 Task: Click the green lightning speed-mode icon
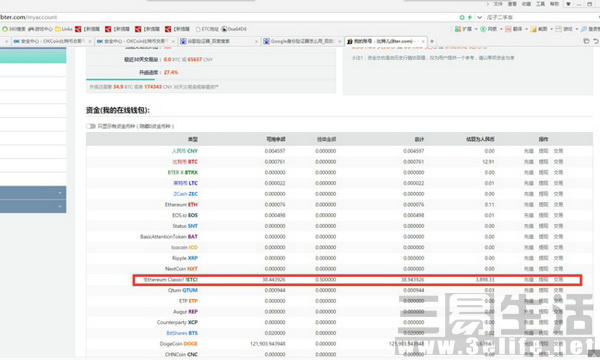tap(470, 17)
